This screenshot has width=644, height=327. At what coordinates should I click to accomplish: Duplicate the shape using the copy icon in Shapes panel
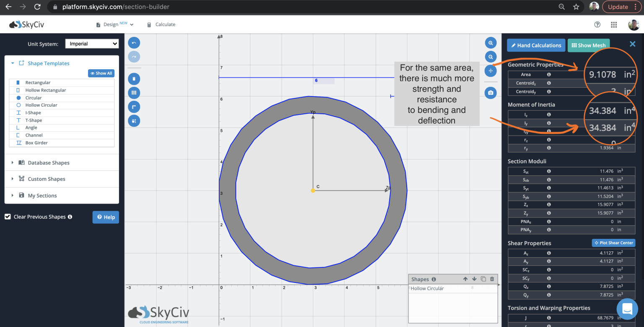coord(483,279)
